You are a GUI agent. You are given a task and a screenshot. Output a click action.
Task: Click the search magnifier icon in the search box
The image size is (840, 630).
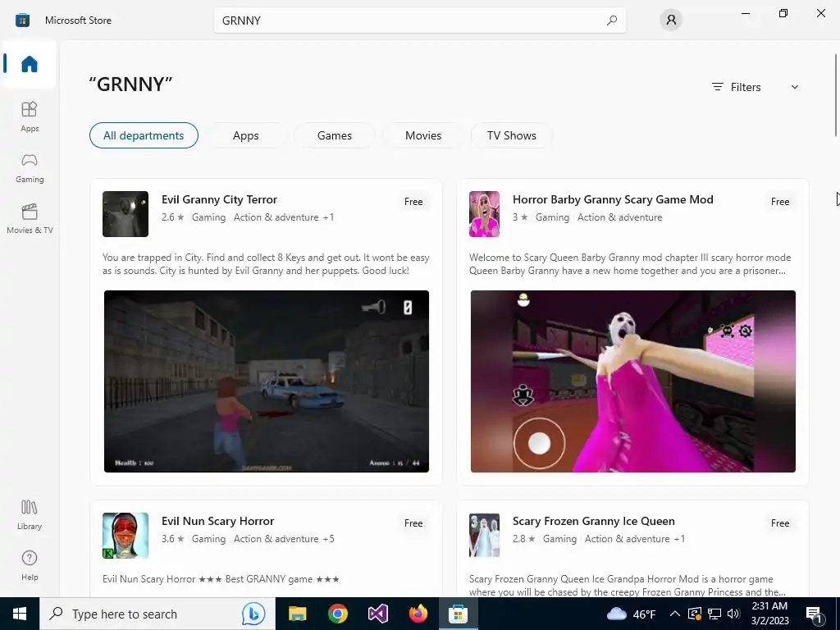(612, 21)
